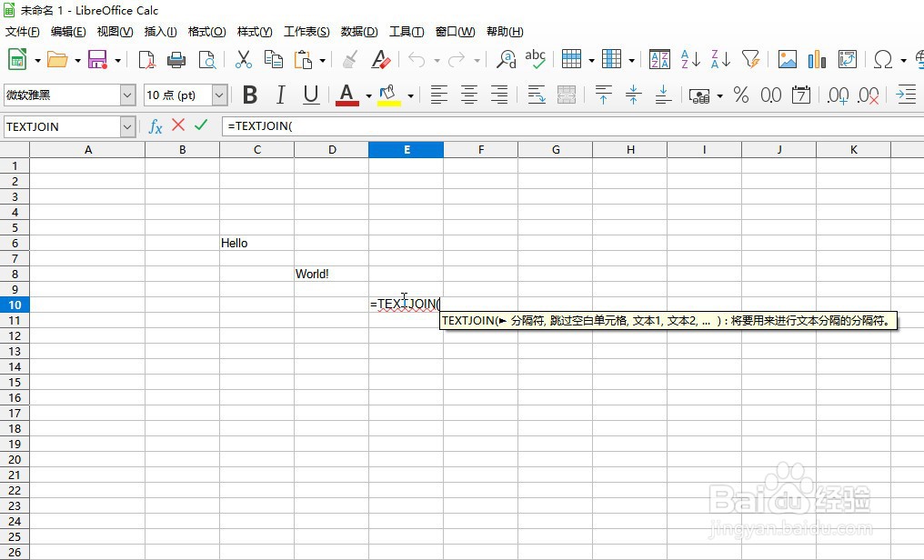Accept the formula with the green checkmark
The height and width of the screenshot is (560, 924).
pos(201,126)
